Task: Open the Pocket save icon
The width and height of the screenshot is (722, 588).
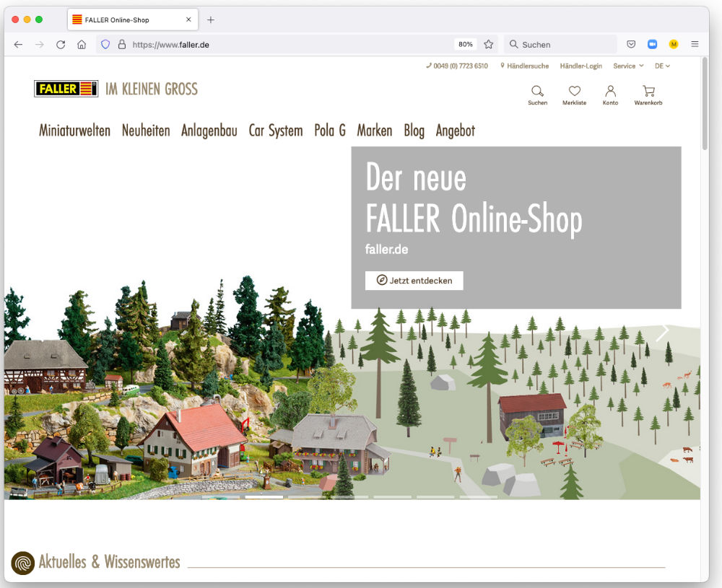Action: click(x=631, y=44)
